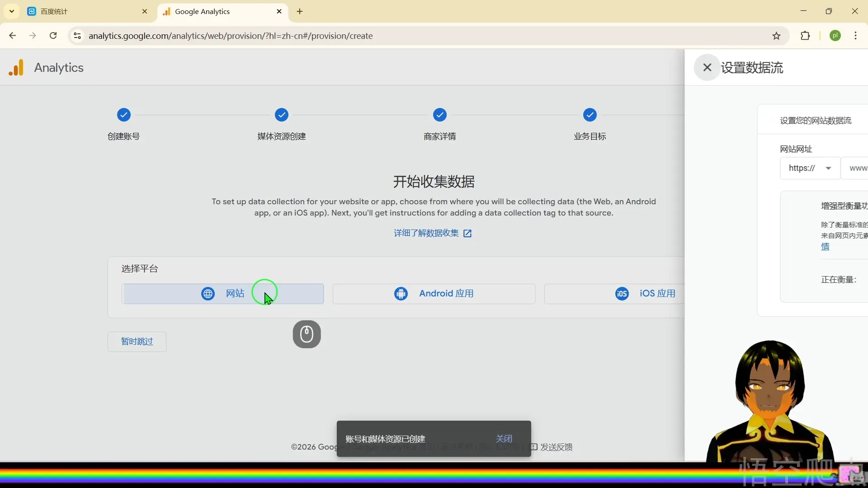Viewport: 868px width, 488px height.
Task: Dismiss the notification via 关闭
Action: point(504,439)
